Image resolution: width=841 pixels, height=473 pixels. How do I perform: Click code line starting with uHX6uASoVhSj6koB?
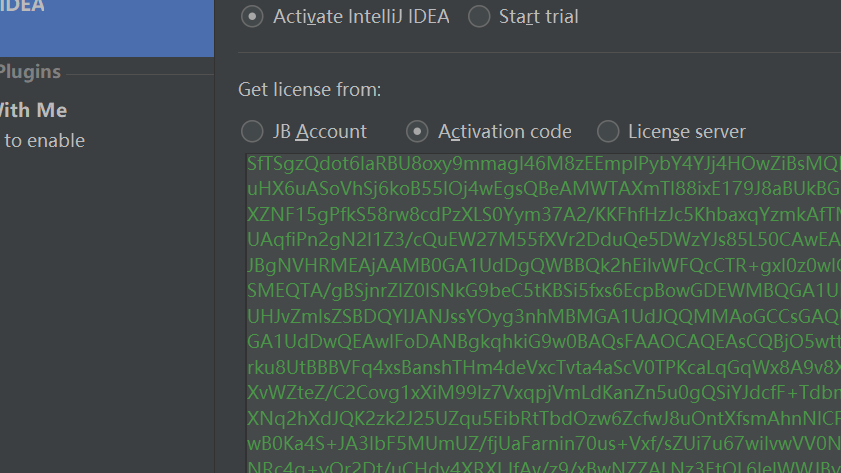pyautogui.click(x=544, y=189)
